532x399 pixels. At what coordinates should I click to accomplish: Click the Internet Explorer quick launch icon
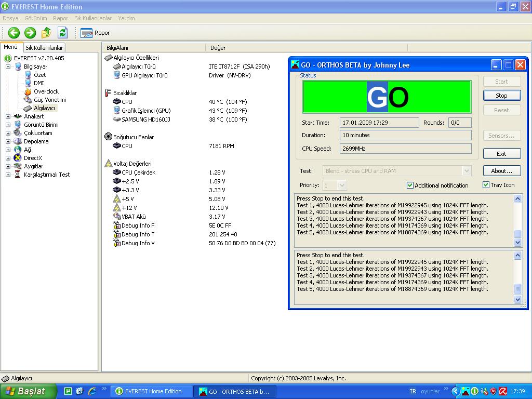[92, 391]
